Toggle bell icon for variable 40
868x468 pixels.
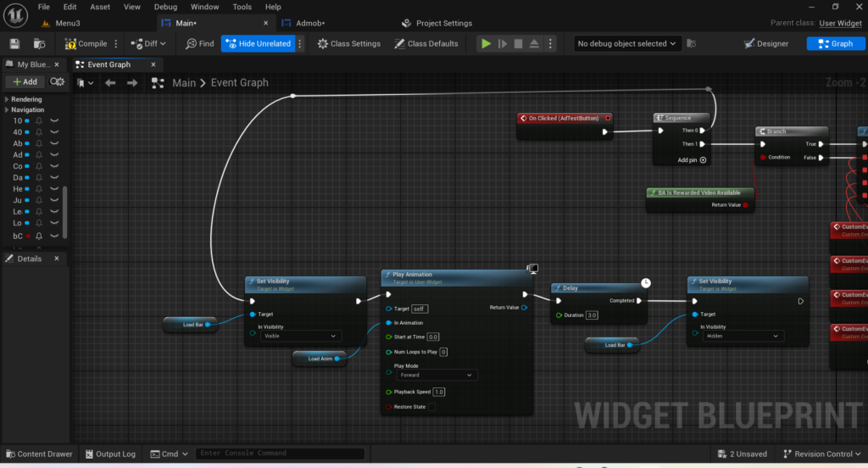[x=39, y=132]
